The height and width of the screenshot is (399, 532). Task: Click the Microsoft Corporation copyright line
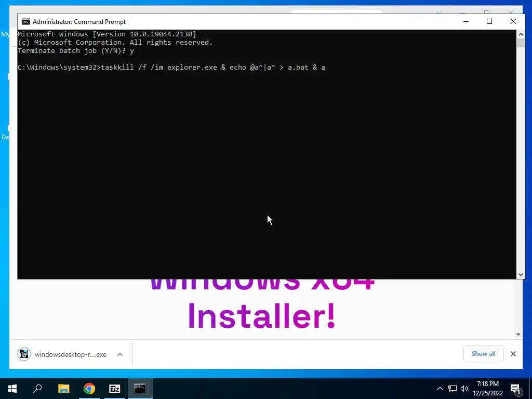[115, 43]
